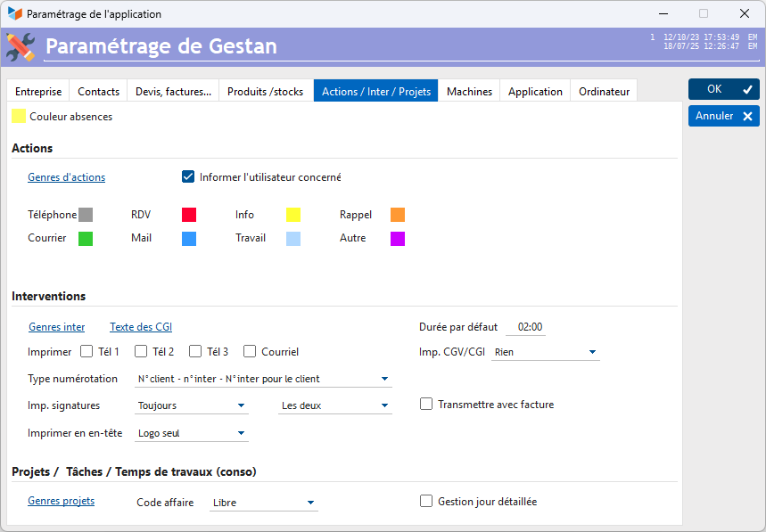Tick Transmettre avec facture checkbox
The image size is (766, 532).
tap(426, 404)
